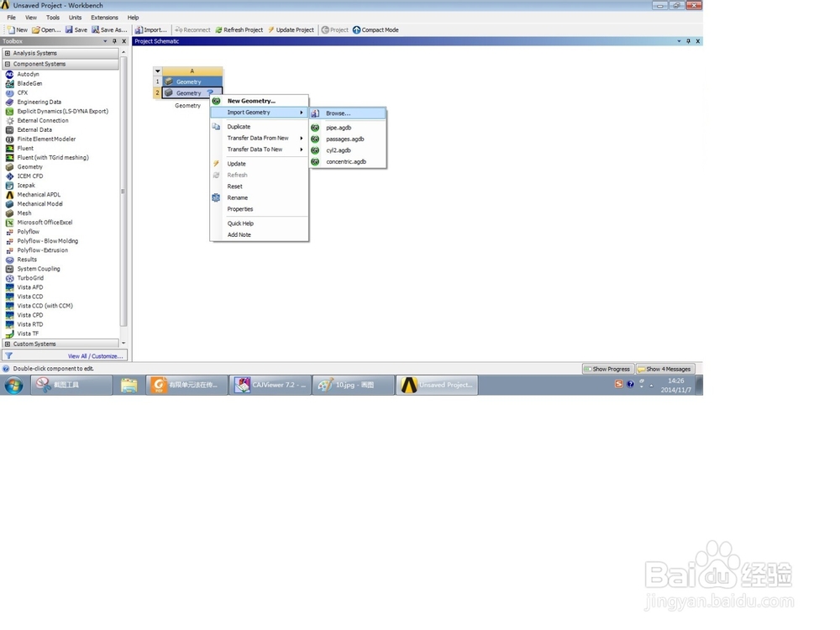The image size is (840, 630).
Task: Select Finite Element Modeler icon
Action: point(9,139)
